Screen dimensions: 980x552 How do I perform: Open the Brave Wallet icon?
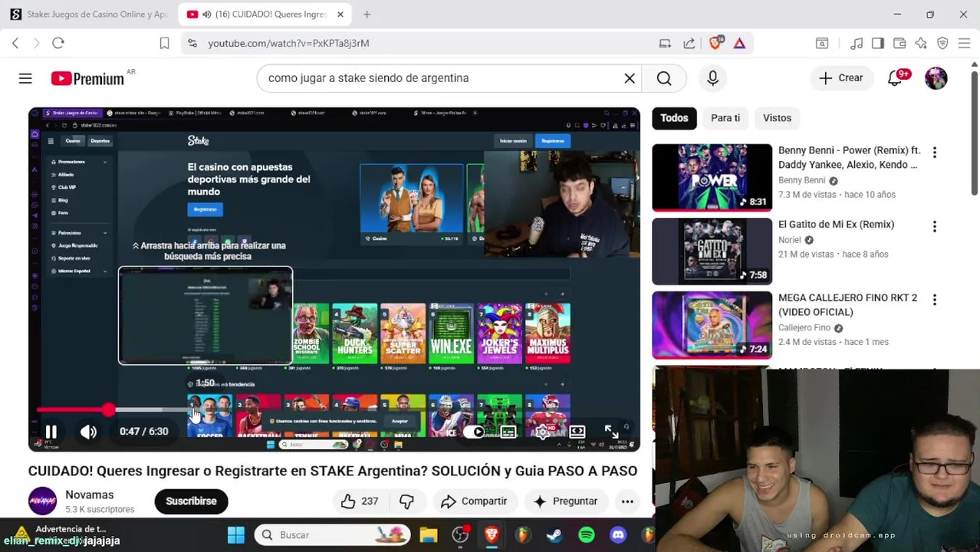coord(899,44)
